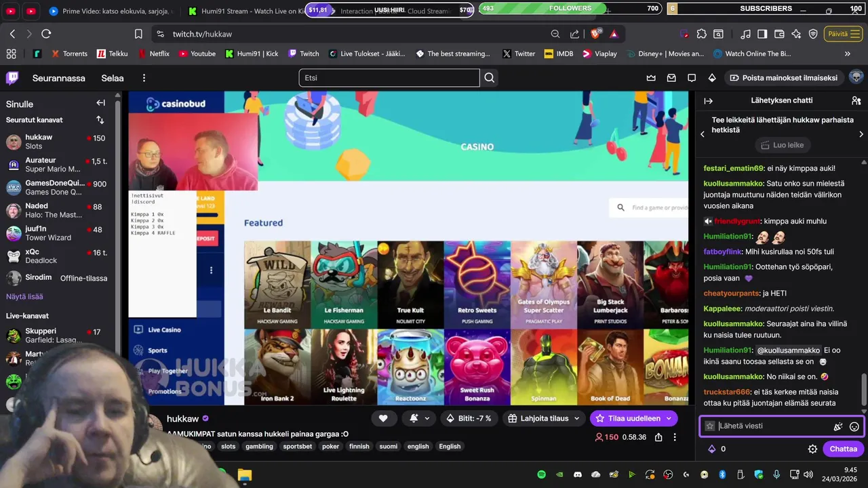Click the search magnifier button
Screen dimensions: 868x488
(489, 78)
